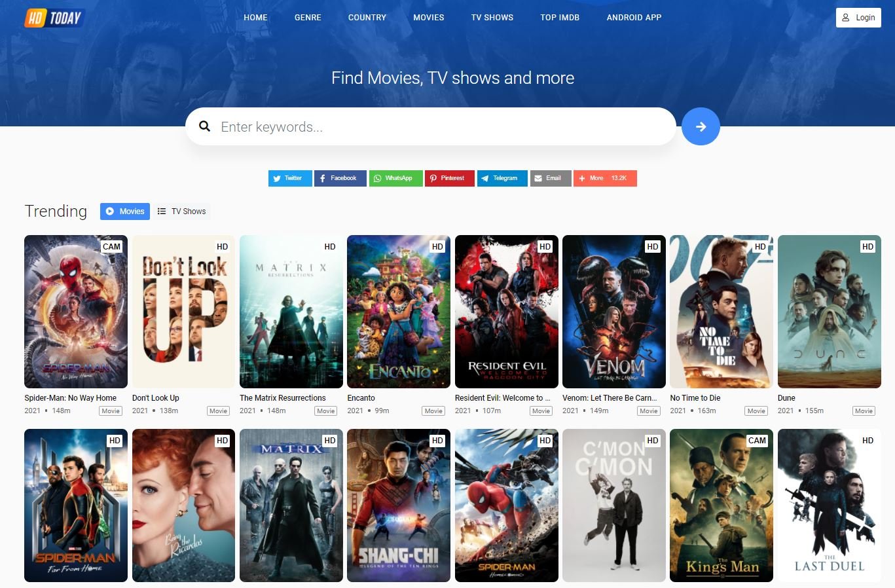895x588 pixels.
Task: Click the HD badge on Don't Look Up
Action: 223,247
